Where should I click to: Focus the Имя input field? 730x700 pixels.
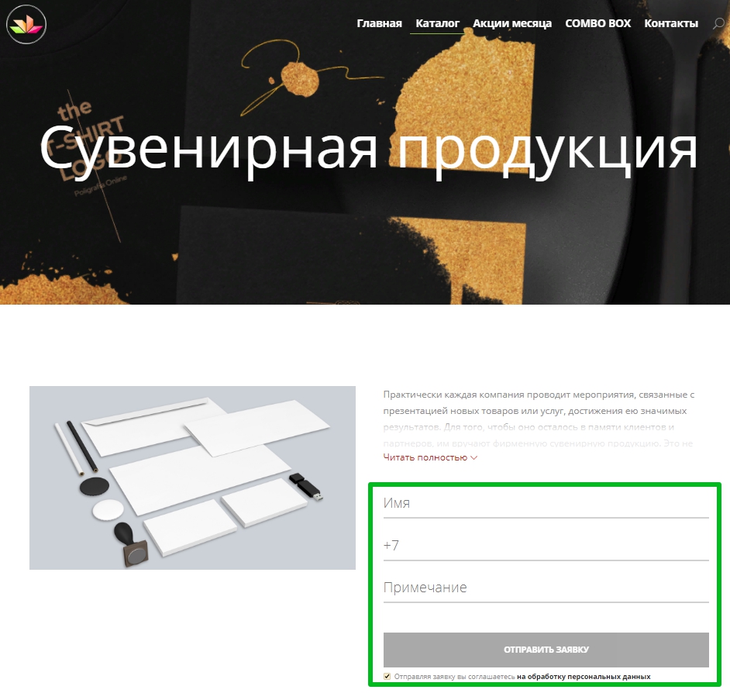click(546, 503)
